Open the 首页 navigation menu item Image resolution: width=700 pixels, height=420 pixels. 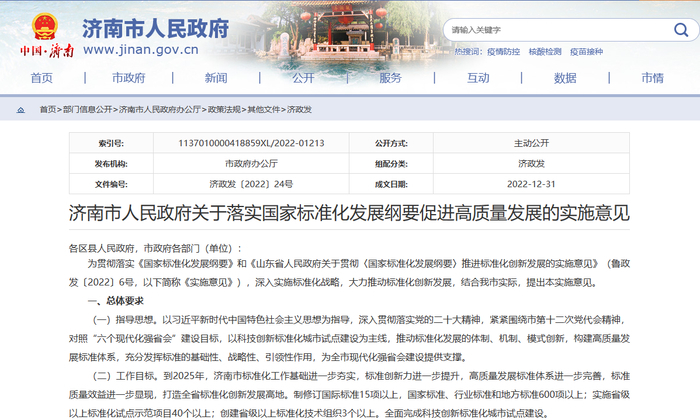point(42,78)
